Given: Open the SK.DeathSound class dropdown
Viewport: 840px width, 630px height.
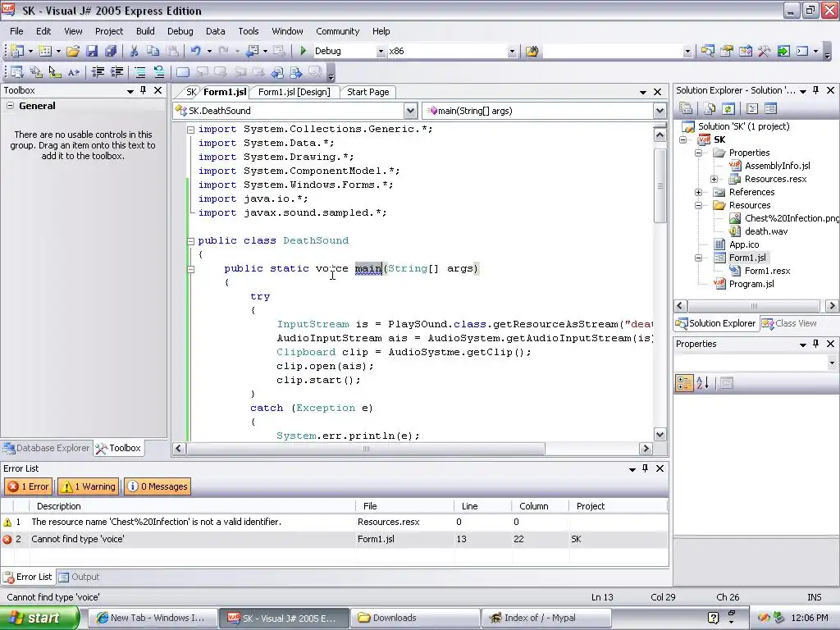Looking at the screenshot, I should pyautogui.click(x=410, y=111).
